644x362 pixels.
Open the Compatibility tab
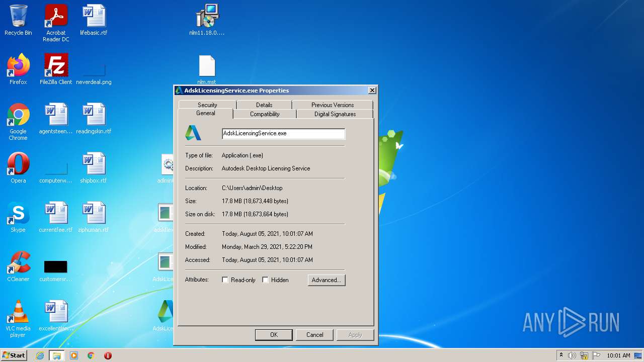pos(265,114)
